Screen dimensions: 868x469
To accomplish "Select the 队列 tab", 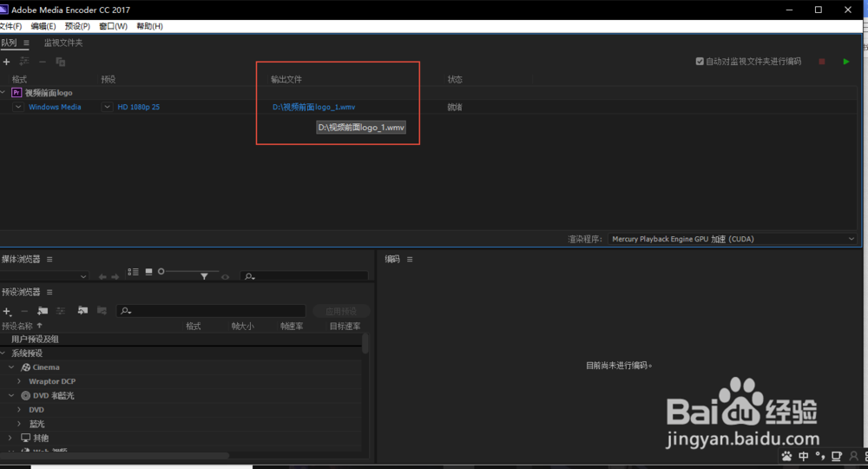I will tap(9, 43).
